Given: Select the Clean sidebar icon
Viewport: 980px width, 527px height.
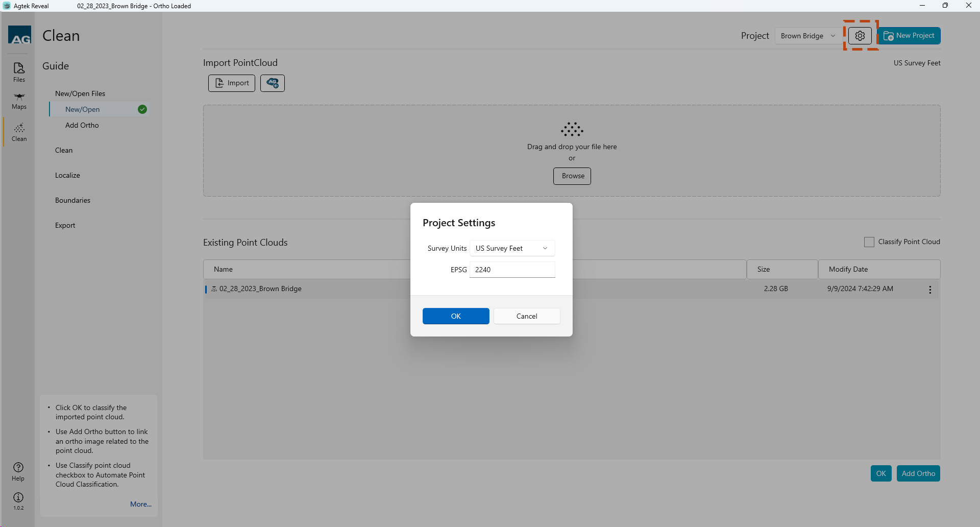Looking at the screenshot, I should tap(19, 132).
